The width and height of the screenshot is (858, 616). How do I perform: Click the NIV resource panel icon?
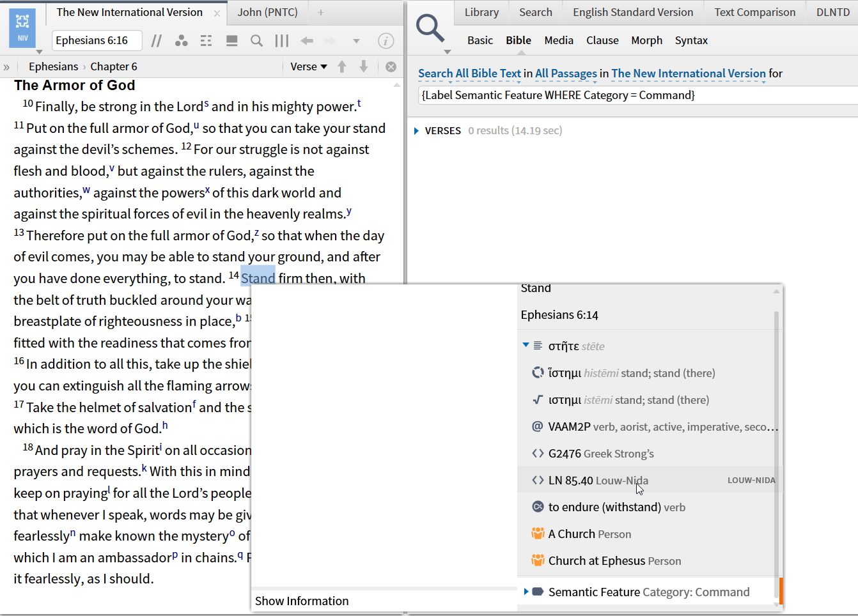click(x=22, y=27)
